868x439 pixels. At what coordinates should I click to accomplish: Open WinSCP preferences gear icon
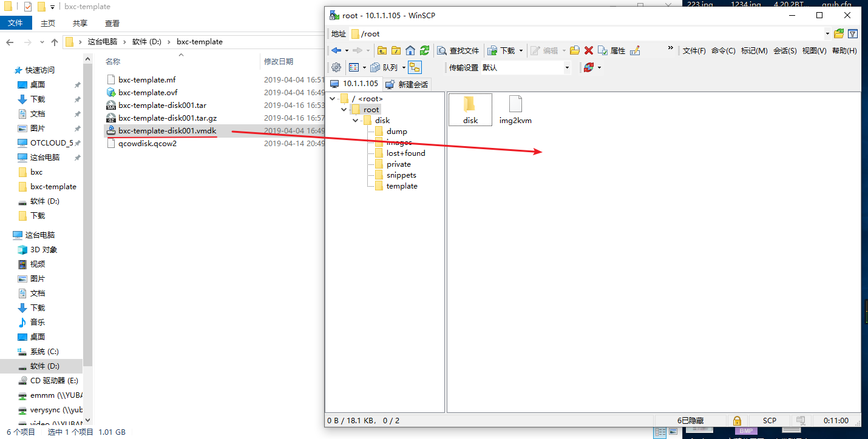pyautogui.click(x=336, y=67)
